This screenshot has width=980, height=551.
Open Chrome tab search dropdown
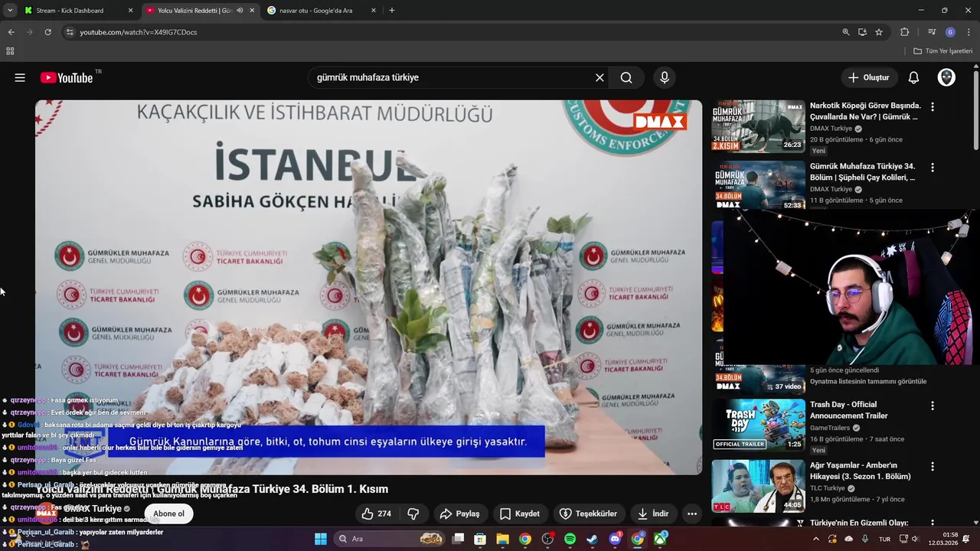coord(10,11)
